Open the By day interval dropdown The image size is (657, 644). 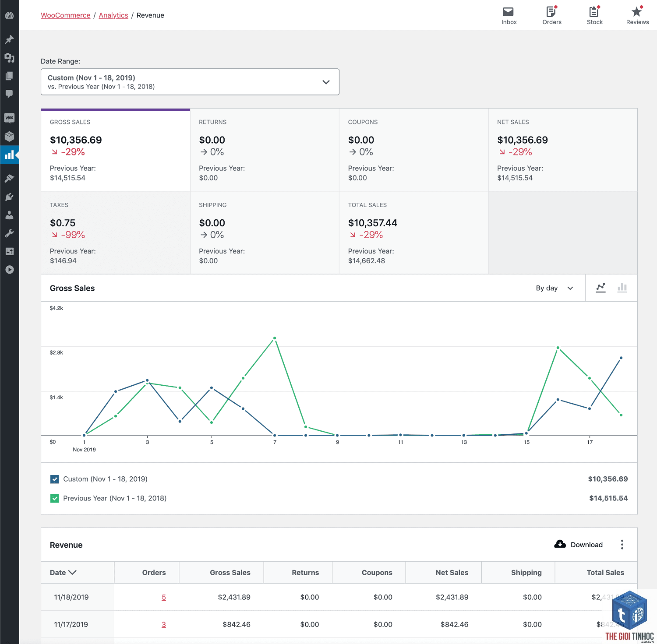pos(555,288)
